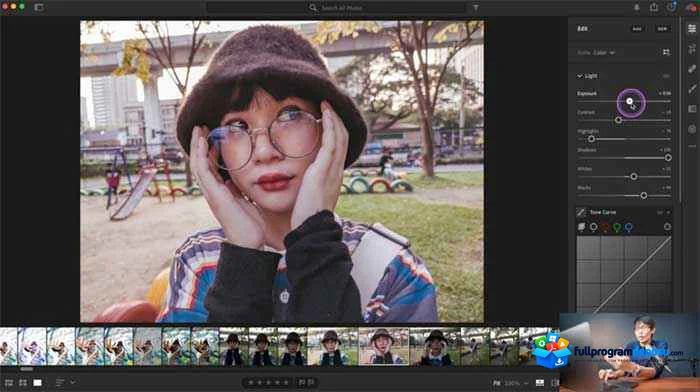Viewport: 700px width, 392px height.
Task: Click the Highlights slider handle
Action: pos(591,139)
